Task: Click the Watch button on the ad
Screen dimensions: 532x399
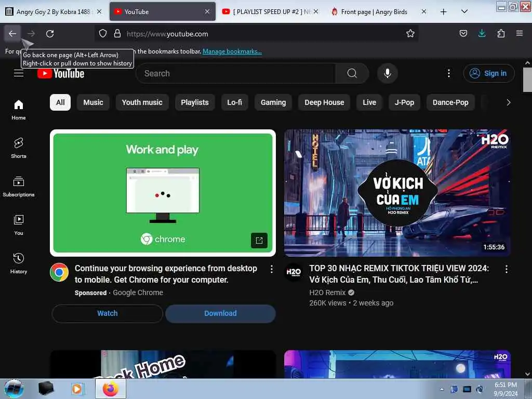Action: click(x=107, y=313)
